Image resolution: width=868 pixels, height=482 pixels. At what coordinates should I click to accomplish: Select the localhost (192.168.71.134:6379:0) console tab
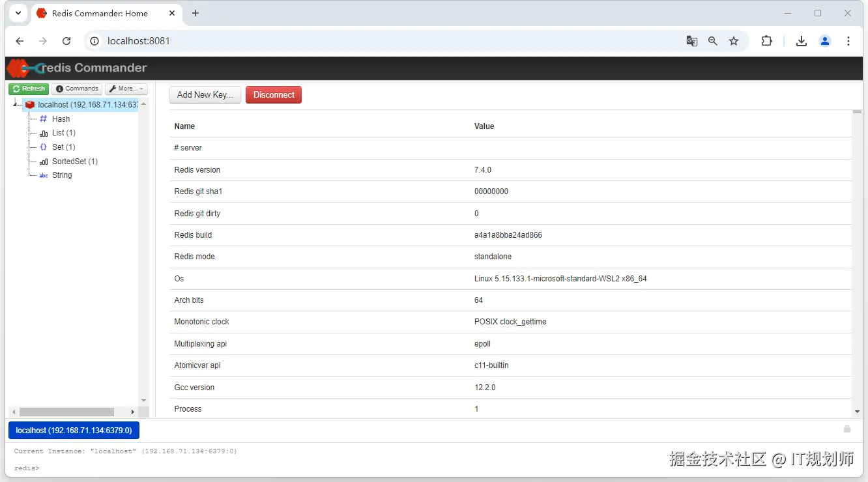74,431
